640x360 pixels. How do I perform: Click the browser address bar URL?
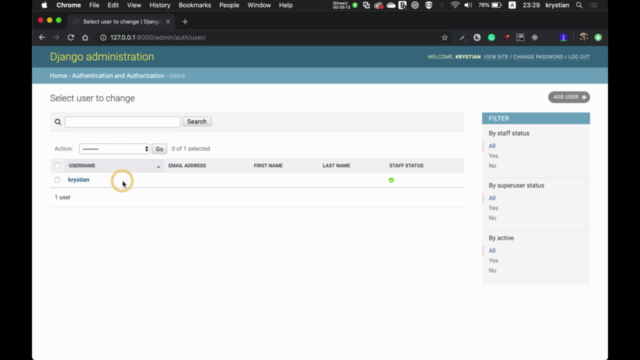pyautogui.click(x=158, y=38)
